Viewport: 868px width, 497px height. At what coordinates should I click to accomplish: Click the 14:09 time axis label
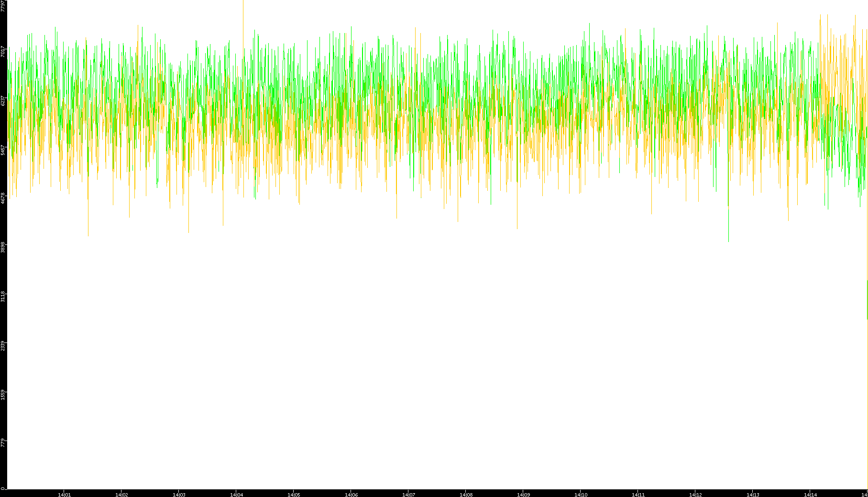523,494
